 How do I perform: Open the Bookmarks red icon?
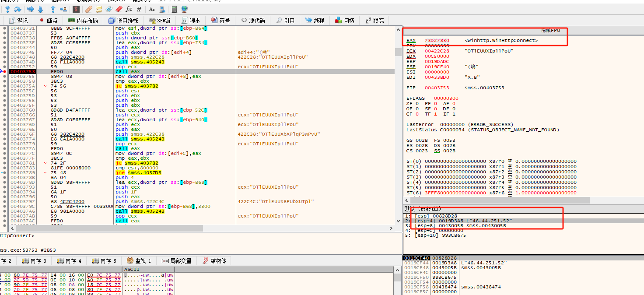119,9
